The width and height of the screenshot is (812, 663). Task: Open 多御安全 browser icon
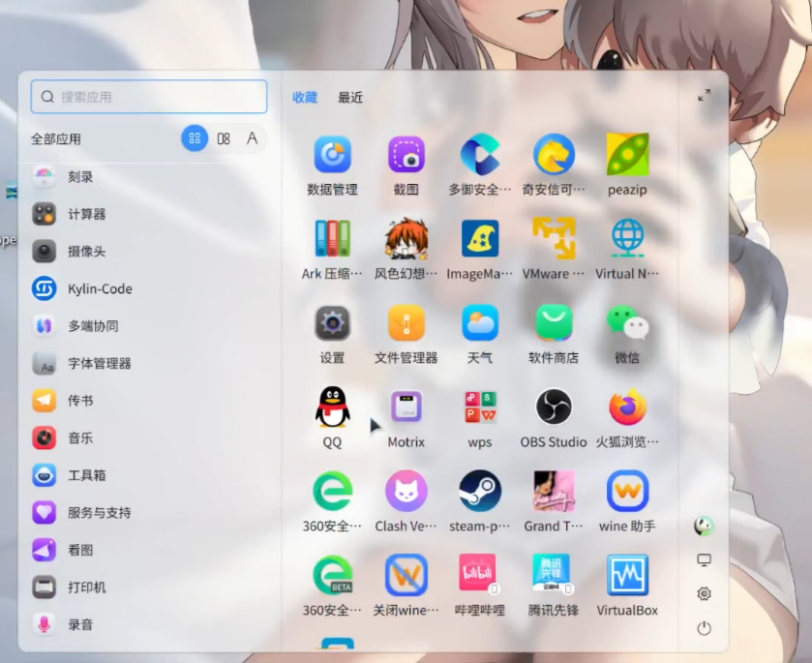click(480, 154)
